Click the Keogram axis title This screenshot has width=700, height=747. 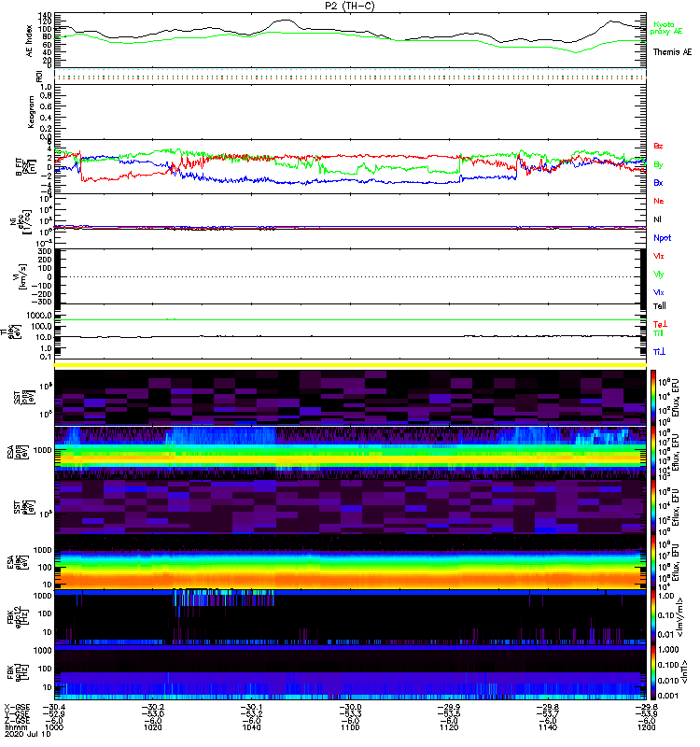[31, 111]
